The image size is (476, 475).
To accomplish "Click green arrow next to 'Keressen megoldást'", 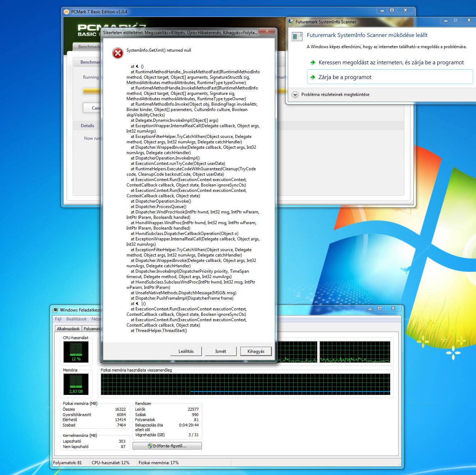I will (313, 63).
